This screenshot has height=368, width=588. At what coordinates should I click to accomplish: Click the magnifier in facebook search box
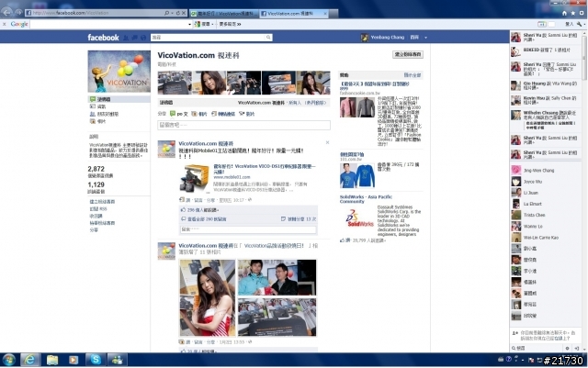pyautogui.click(x=268, y=38)
